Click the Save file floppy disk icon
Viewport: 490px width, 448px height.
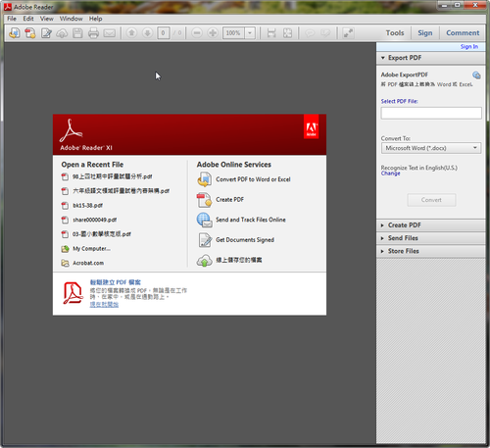77,33
